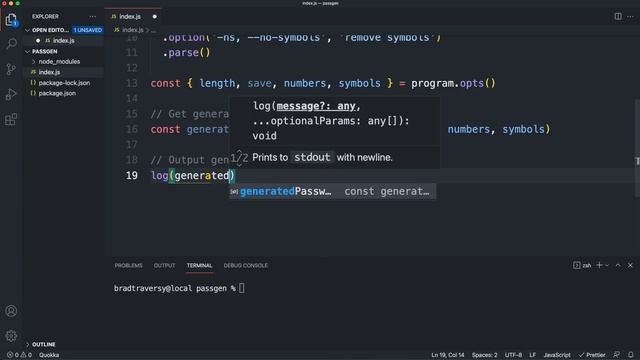This screenshot has height=360, width=640.
Task: Change end of line sequence LF
Action: (x=533, y=355)
